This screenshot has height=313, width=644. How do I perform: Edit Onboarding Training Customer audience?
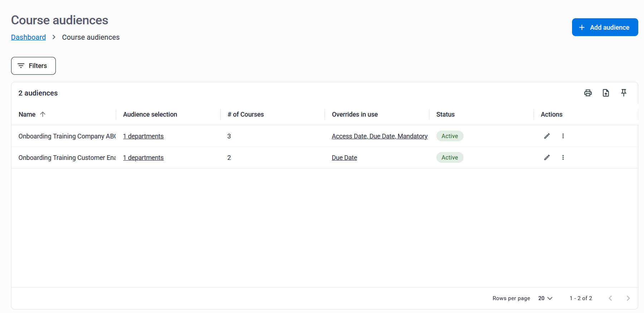click(547, 157)
